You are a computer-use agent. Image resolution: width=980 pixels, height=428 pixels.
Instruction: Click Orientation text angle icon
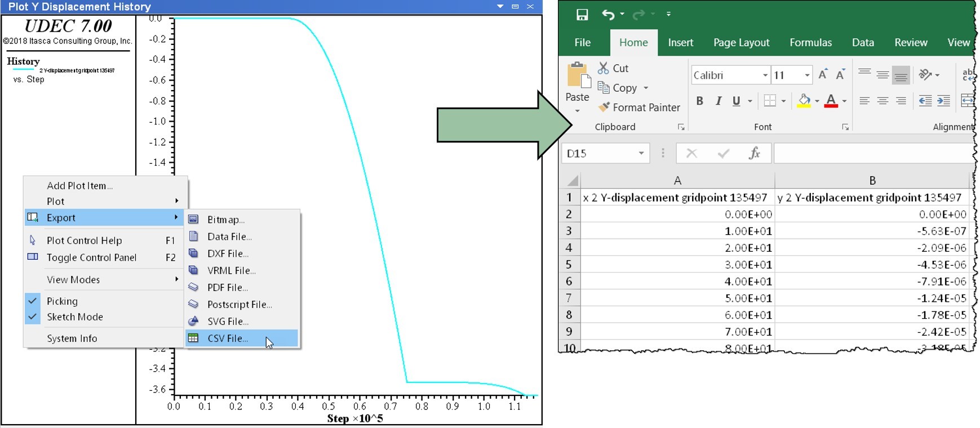pyautogui.click(x=925, y=74)
